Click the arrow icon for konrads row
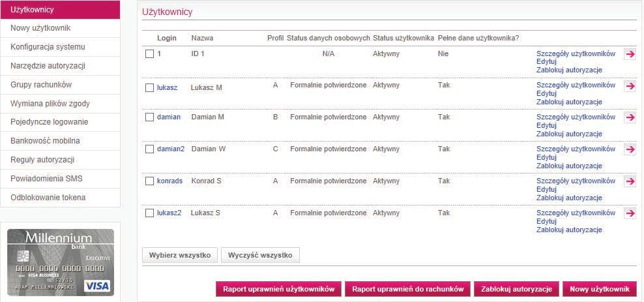The height and width of the screenshot is (302, 644). tap(630, 181)
